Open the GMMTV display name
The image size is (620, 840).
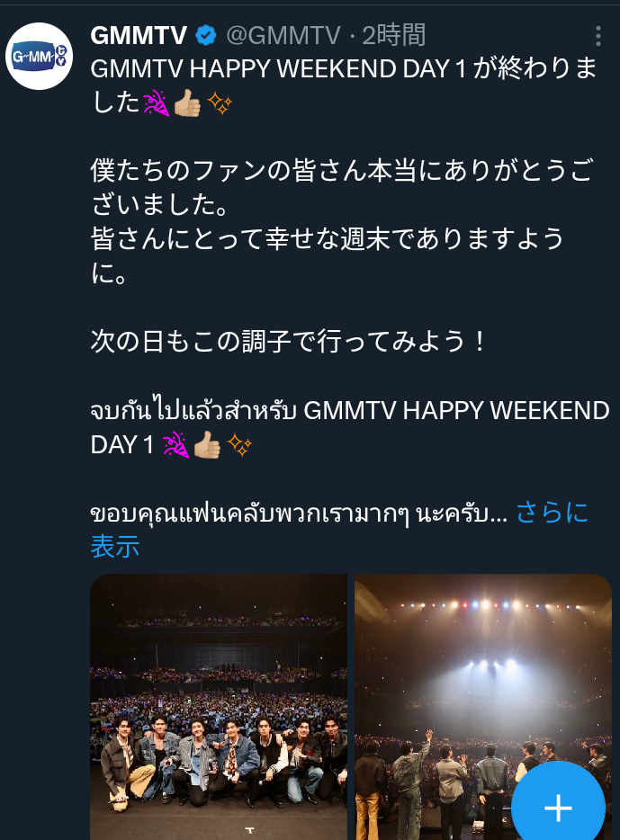(x=139, y=36)
